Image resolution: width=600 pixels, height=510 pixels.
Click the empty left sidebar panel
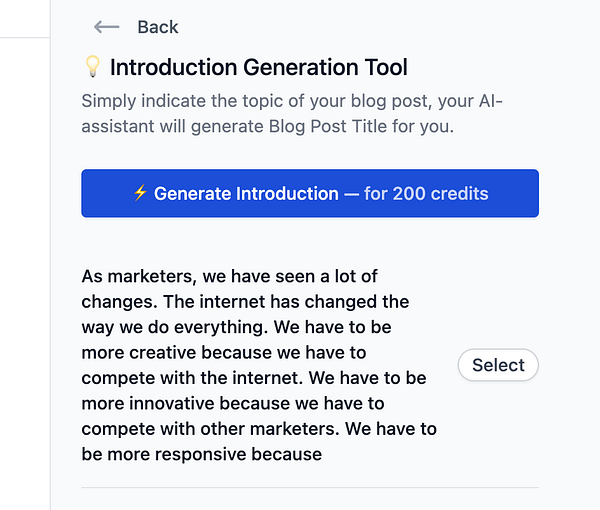25,270
